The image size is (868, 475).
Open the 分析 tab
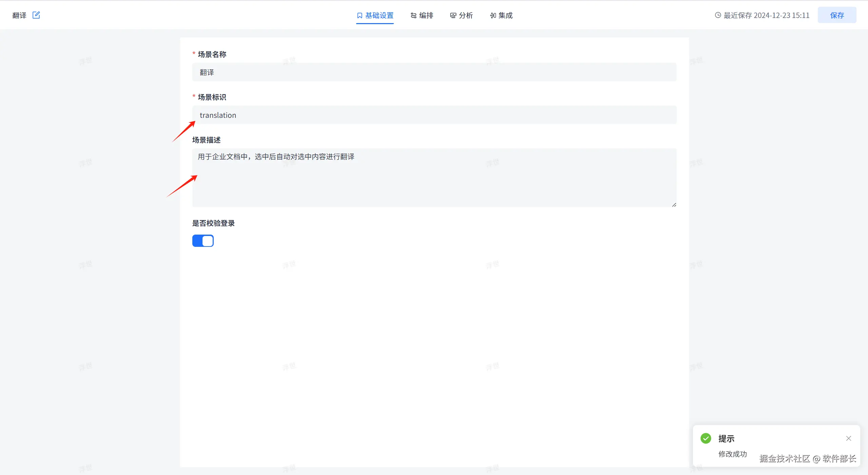click(466, 16)
